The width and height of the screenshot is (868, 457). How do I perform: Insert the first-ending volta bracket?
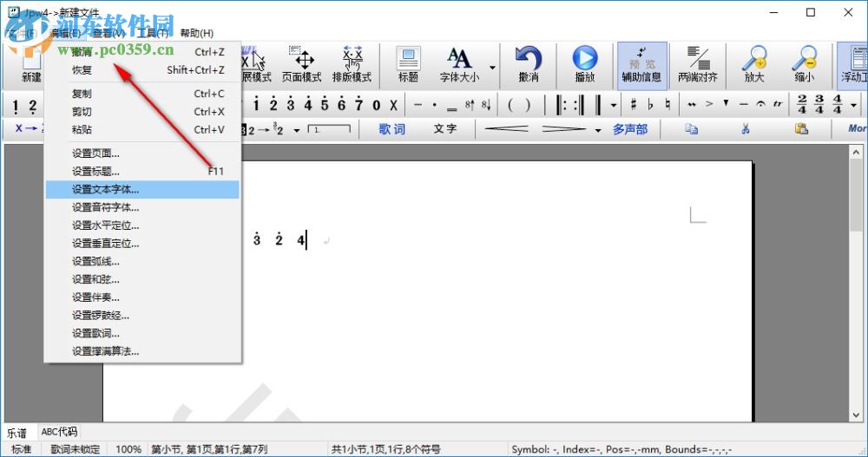pos(329,129)
